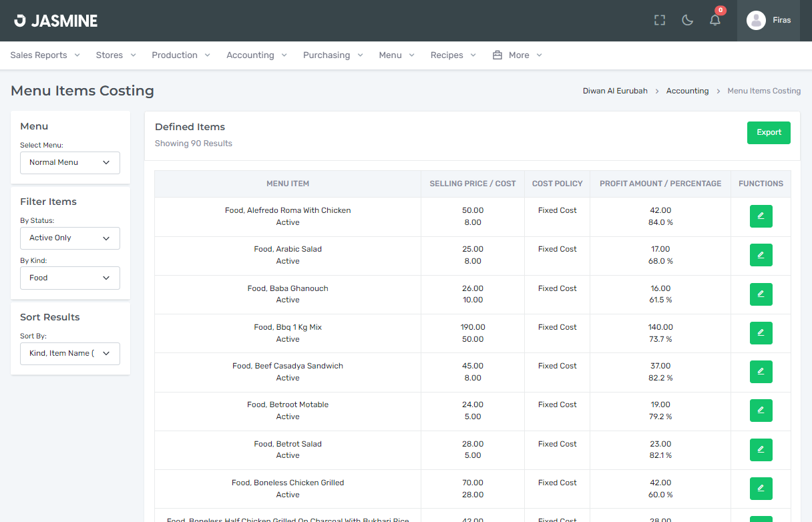Edit the Bbq 1 Kg Mix item

(x=761, y=333)
